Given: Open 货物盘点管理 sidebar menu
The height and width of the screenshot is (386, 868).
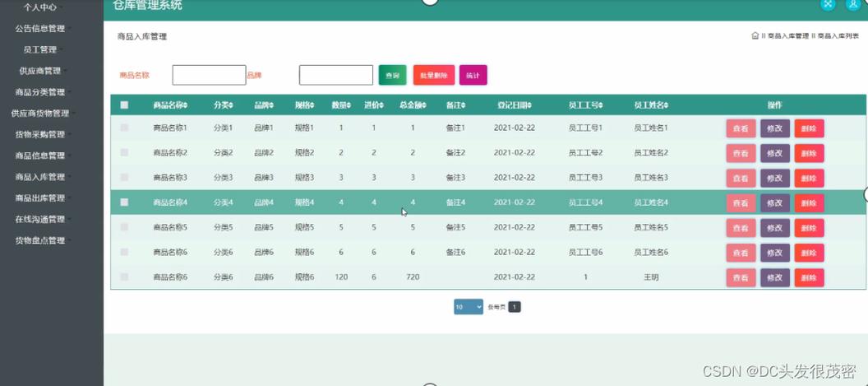Looking at the screenshot, I should pyautogui.click(x=39, y=240).
